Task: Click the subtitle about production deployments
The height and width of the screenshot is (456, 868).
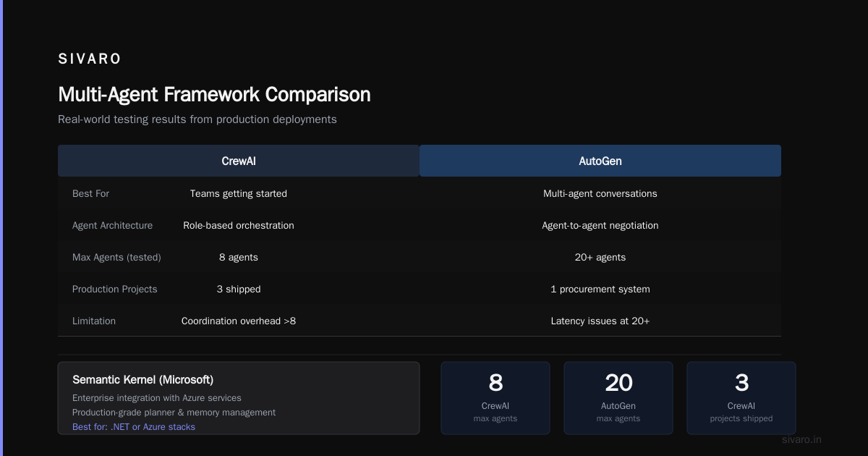Action: [197, 119]
